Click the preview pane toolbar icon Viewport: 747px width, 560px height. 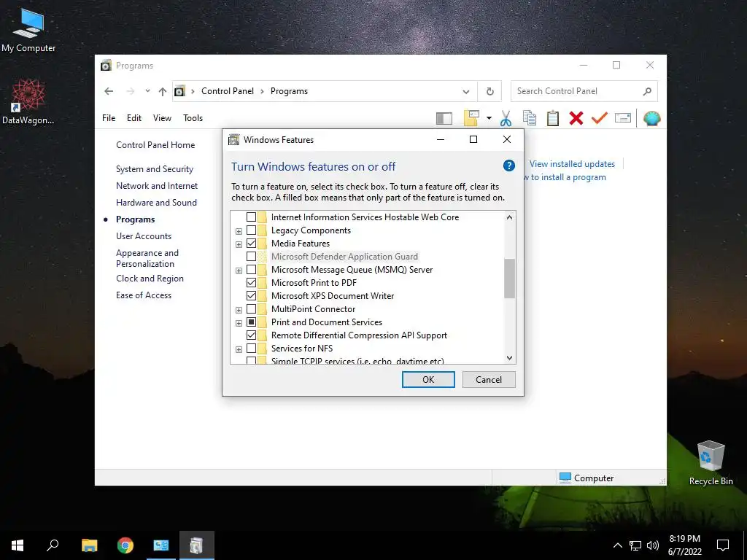point(444,118)
